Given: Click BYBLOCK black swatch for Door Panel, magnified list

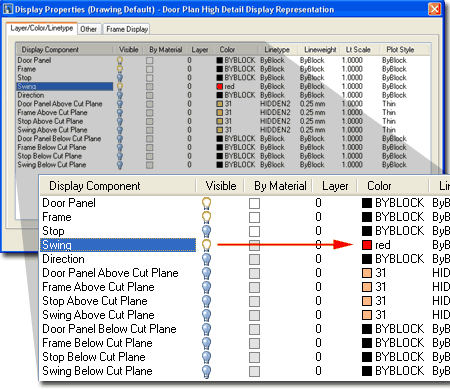Looking at the screenshot, I should pyautogui.click(x=367, y=203).
